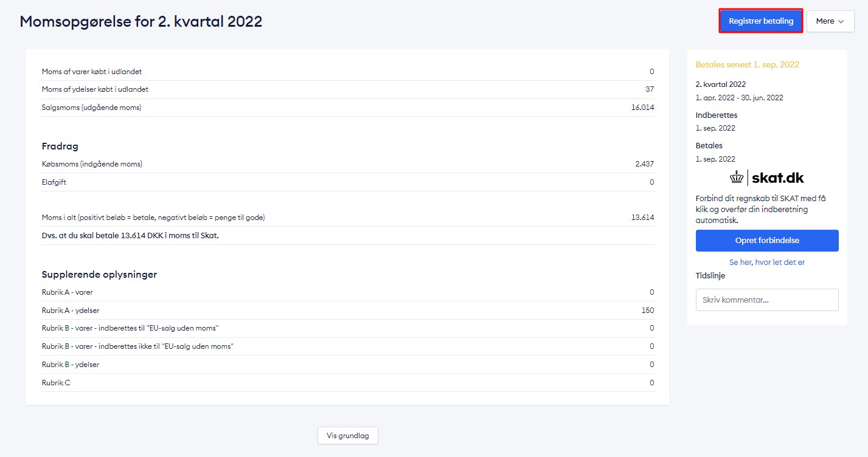Screen dimensions: 868x457
Task: Open the Mere dropdown menu
Action: coord(830,21)
